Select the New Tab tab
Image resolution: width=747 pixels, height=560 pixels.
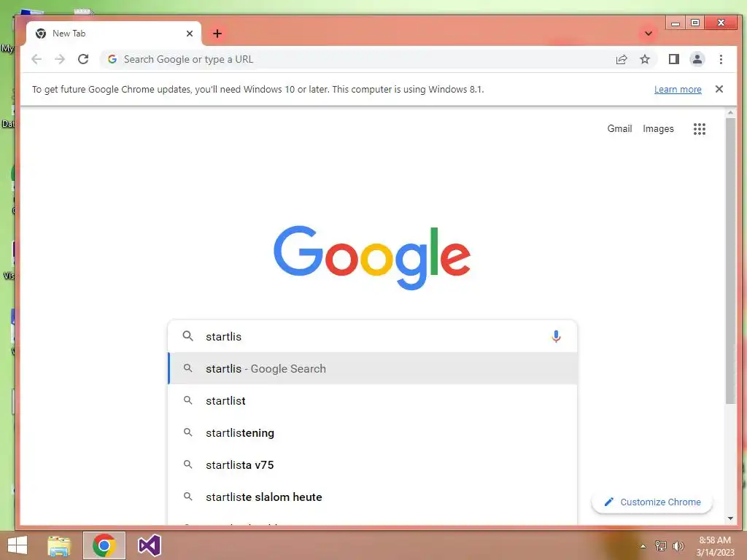113,34
